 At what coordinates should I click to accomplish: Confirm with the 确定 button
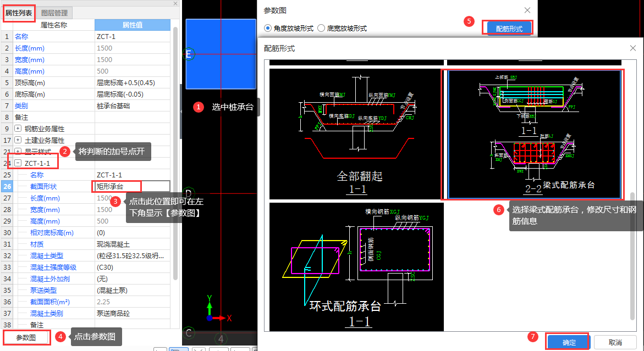click(x=569, y=342)
